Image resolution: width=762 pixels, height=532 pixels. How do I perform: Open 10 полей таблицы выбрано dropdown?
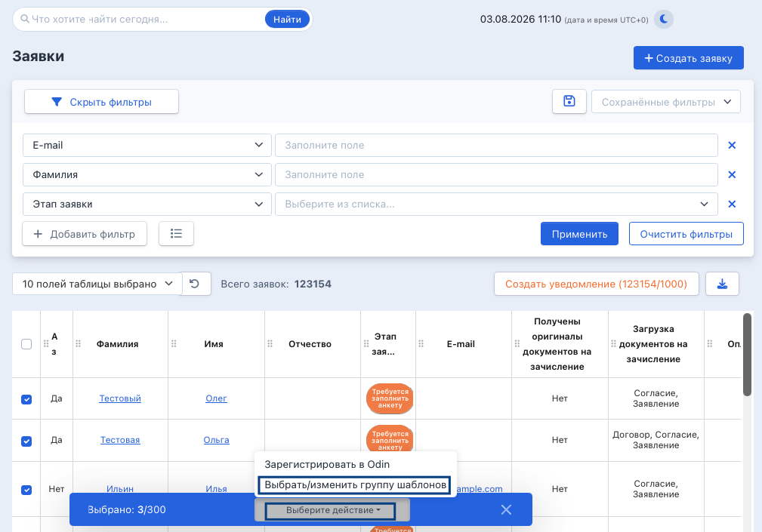97,284
